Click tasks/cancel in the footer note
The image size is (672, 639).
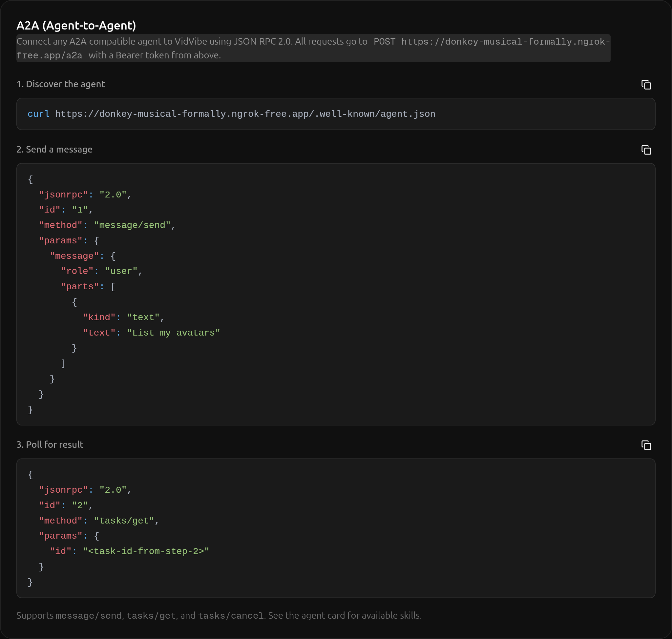231,615
